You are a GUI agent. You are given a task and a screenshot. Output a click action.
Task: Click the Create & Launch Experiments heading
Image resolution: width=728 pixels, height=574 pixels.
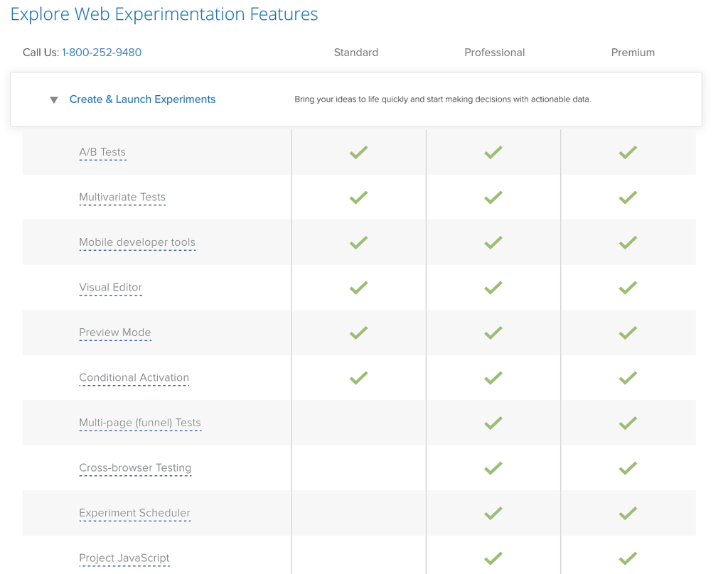[142, 99]
